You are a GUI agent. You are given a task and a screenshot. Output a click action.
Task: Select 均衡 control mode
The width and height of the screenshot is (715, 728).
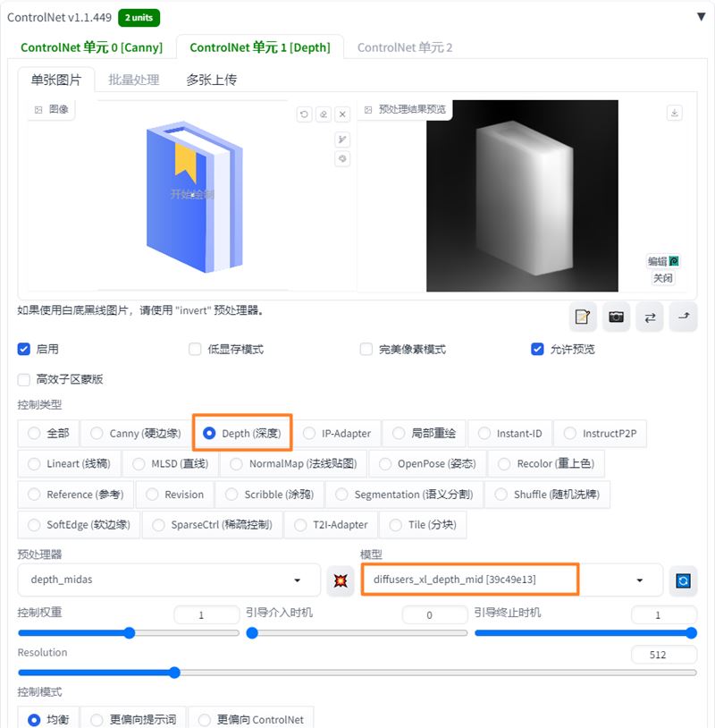[x=48, y=719]
